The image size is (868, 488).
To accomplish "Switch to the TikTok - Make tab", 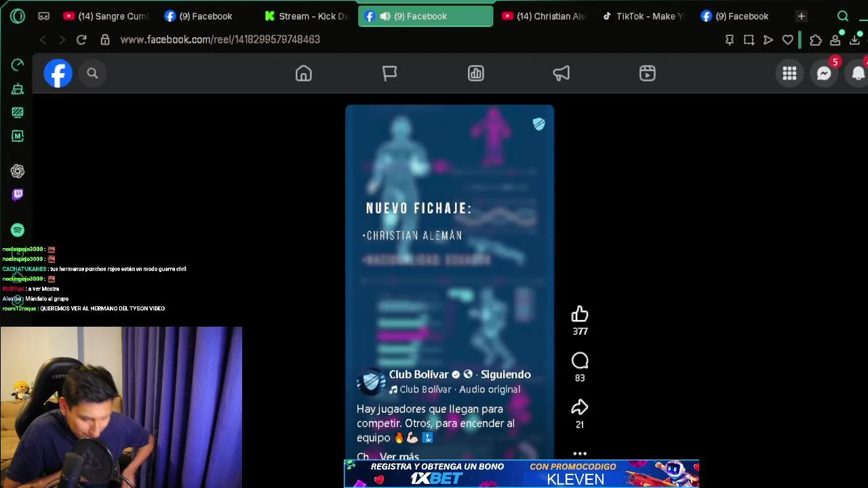I will [x=644, y=16].
